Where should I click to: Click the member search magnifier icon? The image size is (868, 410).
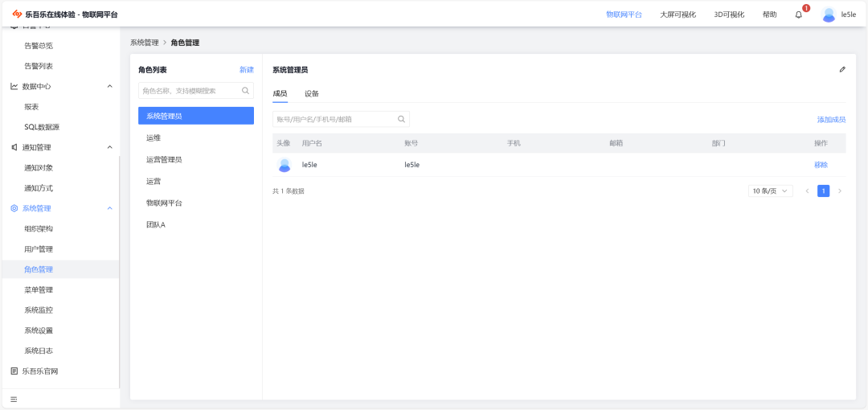(x=401, y=118)
